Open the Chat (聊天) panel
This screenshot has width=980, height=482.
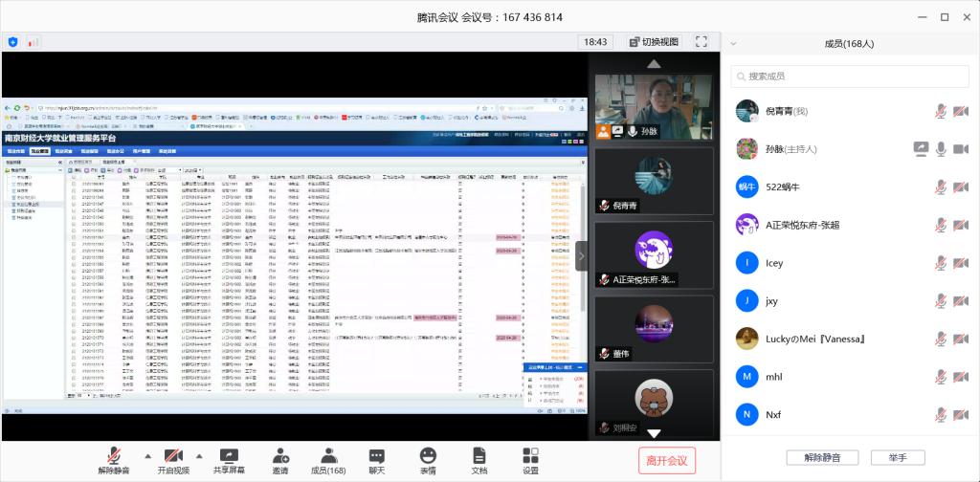pyautogui.click(x=377, y=461)
